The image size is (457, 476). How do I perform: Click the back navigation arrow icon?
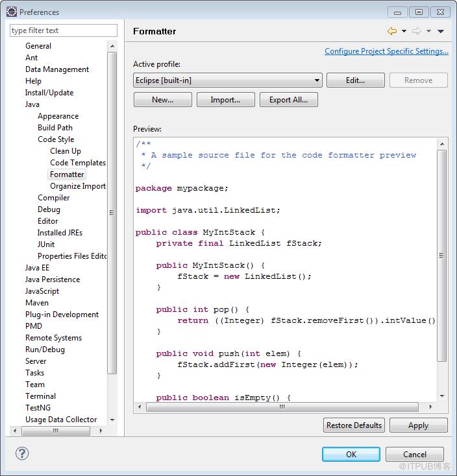pos(392,31)
